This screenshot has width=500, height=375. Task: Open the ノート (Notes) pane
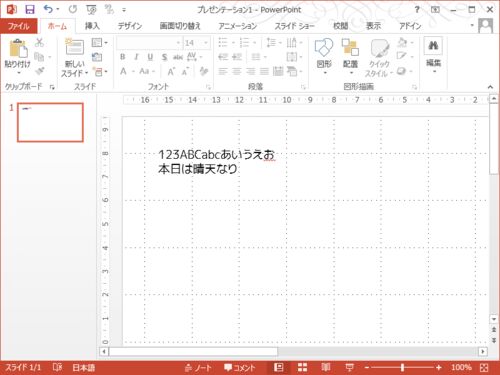[198, 368]
